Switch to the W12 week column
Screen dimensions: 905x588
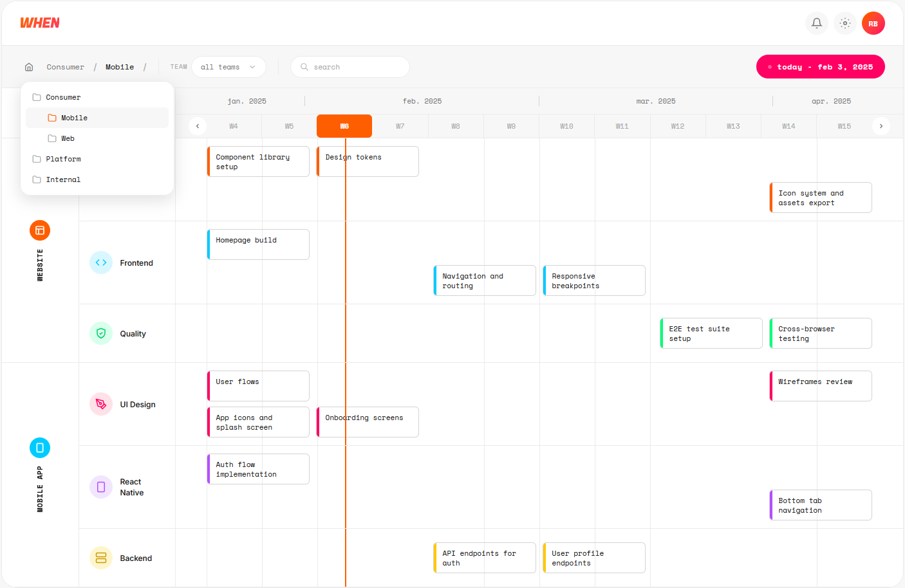[x=678, y=126]
